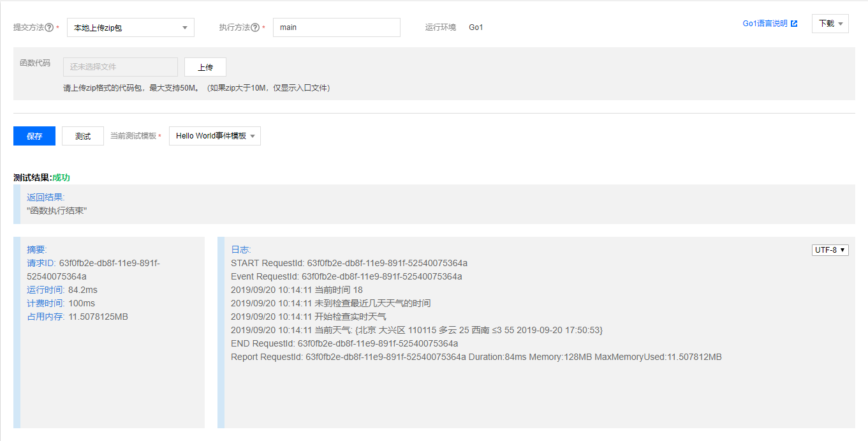Screen dimensions: 868x441
Task: Click the 运行时间 84.2ms line
Action: pyautogui.click(x=62, y=290)
